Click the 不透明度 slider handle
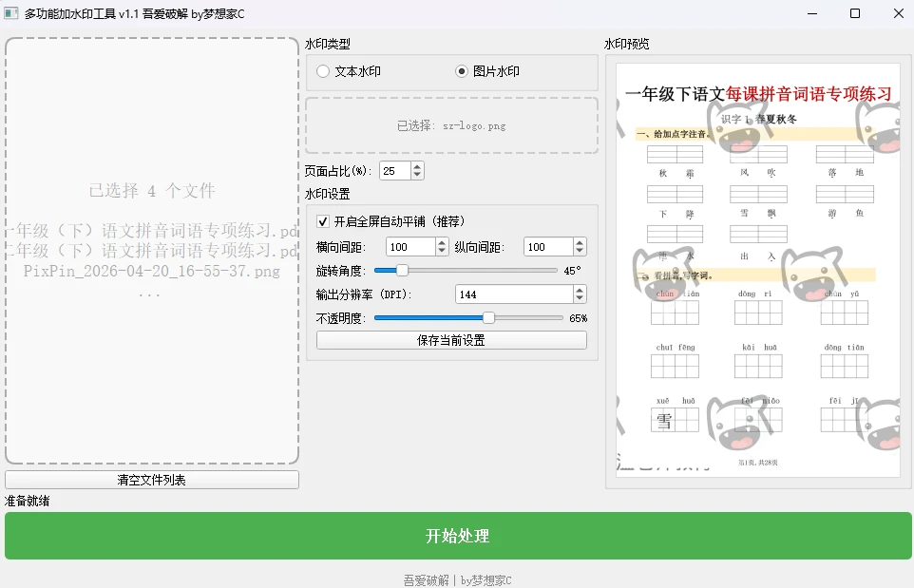 click(487, 316)
